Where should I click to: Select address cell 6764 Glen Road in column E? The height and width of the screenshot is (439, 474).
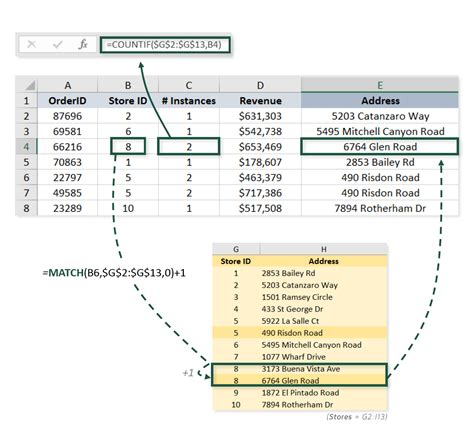pyautogui.click(x=380, y=147)
